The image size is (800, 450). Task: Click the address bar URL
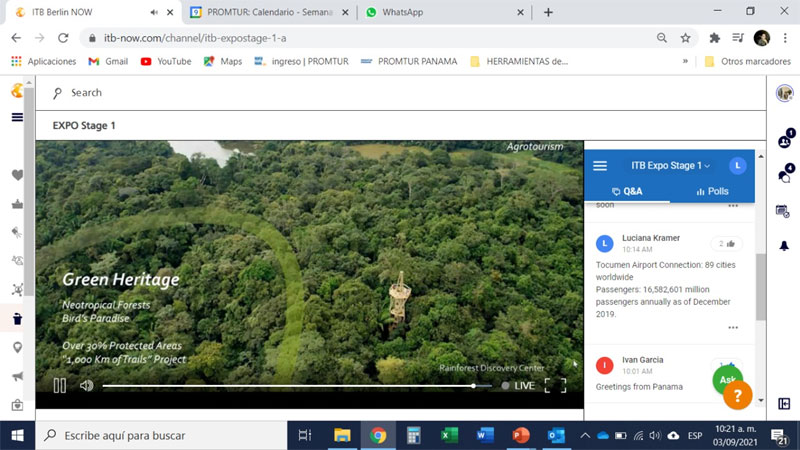pos(195,38)
